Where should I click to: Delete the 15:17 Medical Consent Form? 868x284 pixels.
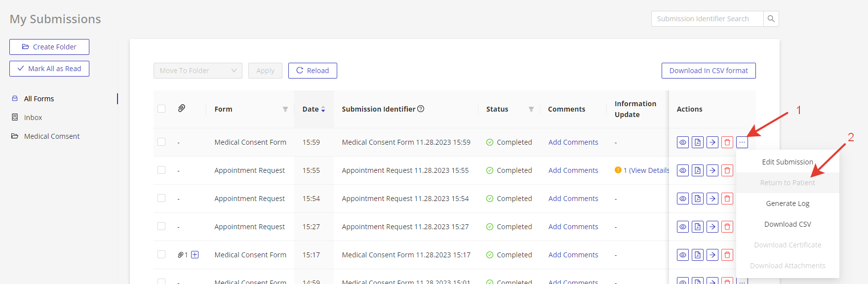coord(727,255)
